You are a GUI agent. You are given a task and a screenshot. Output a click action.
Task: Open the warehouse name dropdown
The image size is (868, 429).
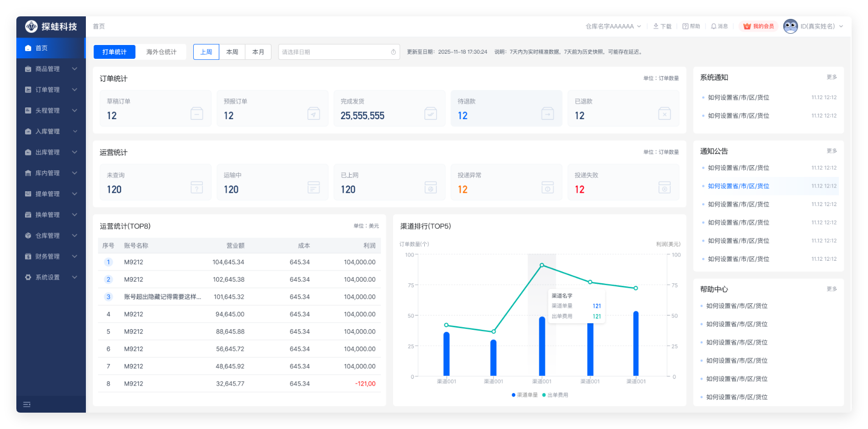pyautogui.click(x=613, y=26)
